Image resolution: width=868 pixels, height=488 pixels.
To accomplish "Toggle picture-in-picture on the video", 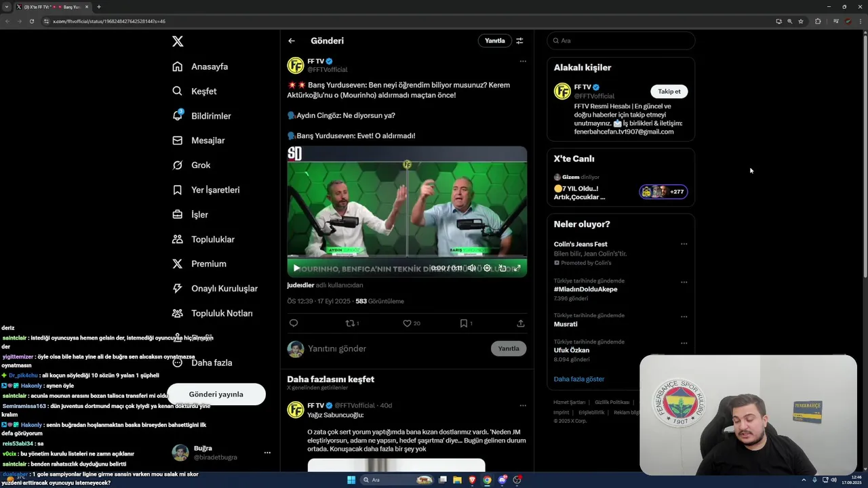I will point(502,268).
